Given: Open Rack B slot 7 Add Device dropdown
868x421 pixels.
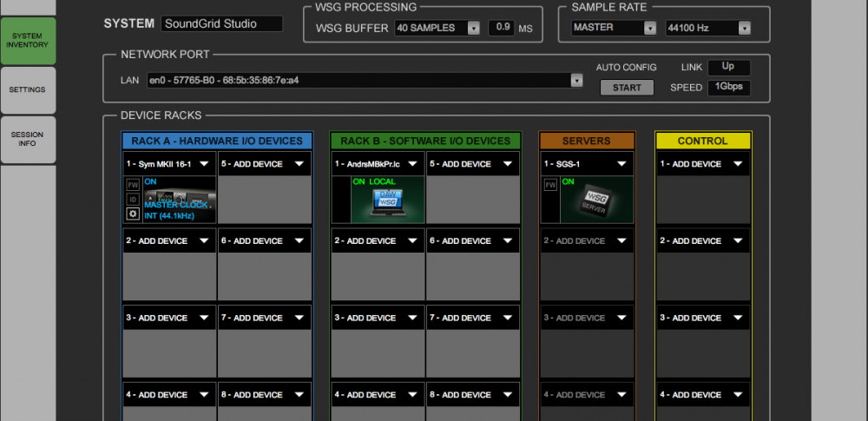Looking at the screenshot, I should click(x=473, y=318).
